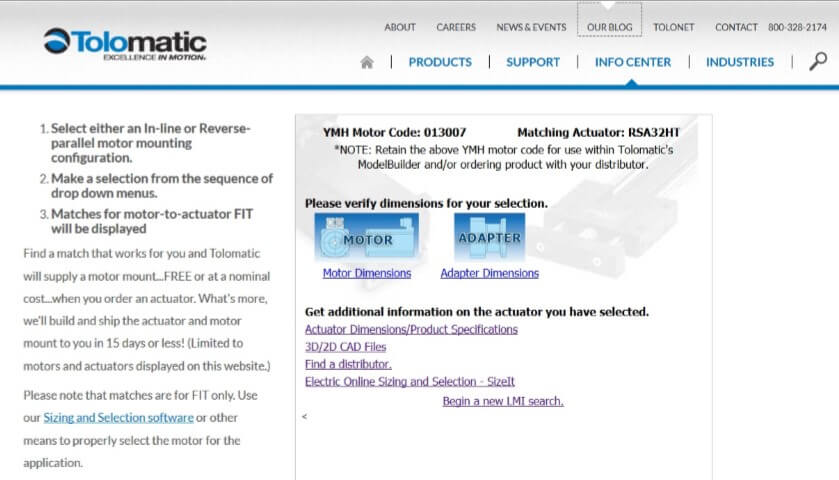Click the phone number 800-328-2174
Viewport: 839px width, 480px height.
pos(797,27)
